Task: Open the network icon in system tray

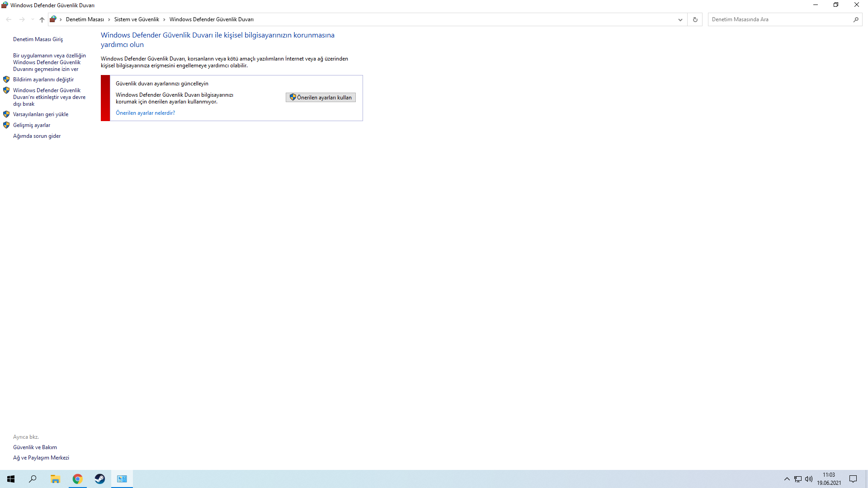Action: [798, 479]
